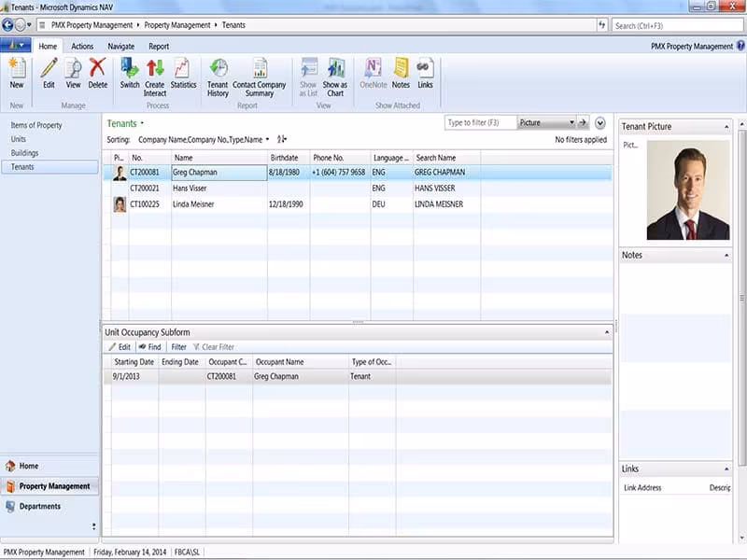Image resolution: width=747 pixels, height=560 pixels.
Task: Switch to the Report ribbon tab
Action: pos(159,46)
